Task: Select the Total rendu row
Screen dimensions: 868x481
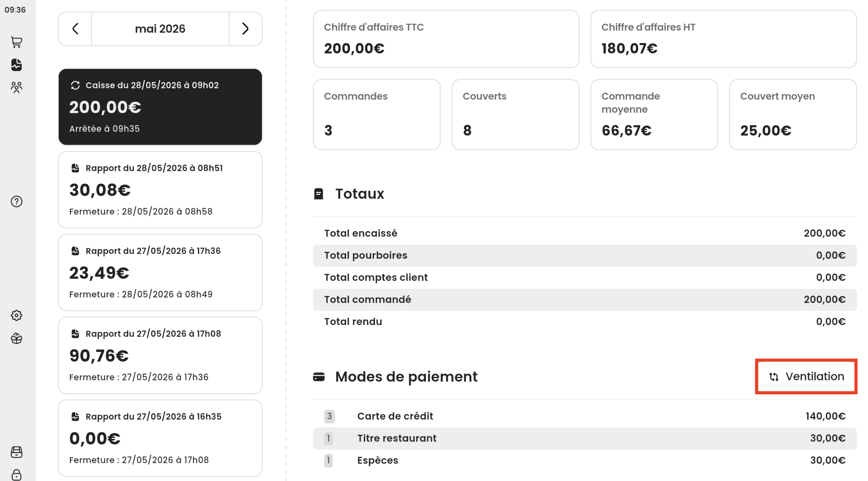Action: tap(585, 321)
